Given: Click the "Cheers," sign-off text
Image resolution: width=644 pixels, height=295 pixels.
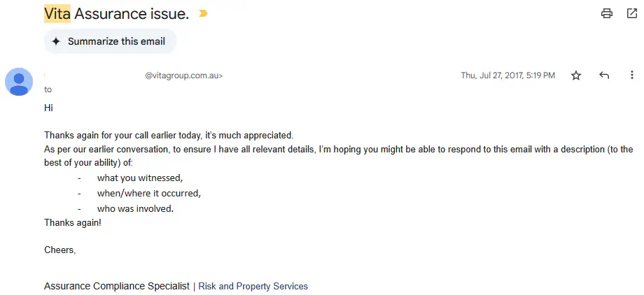Looking at the screenshot, I should 59,250.
